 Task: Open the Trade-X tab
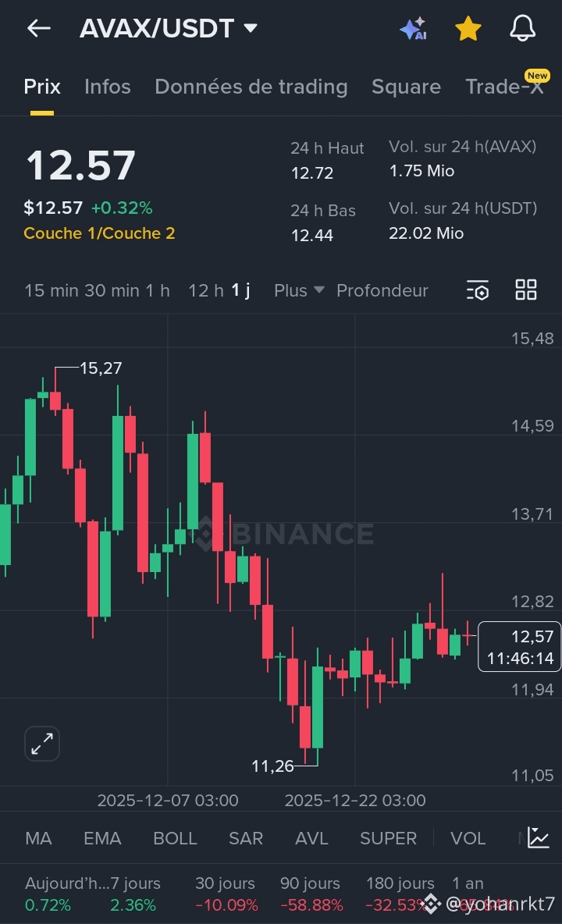point(504,87)
